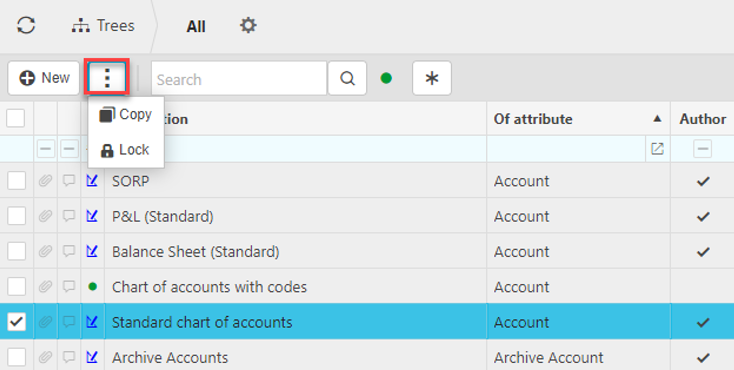Image resolution: width=734 pixels, height=370 pixels.
Task: Sort by the Of attribute column
Action: pos(578,119)
